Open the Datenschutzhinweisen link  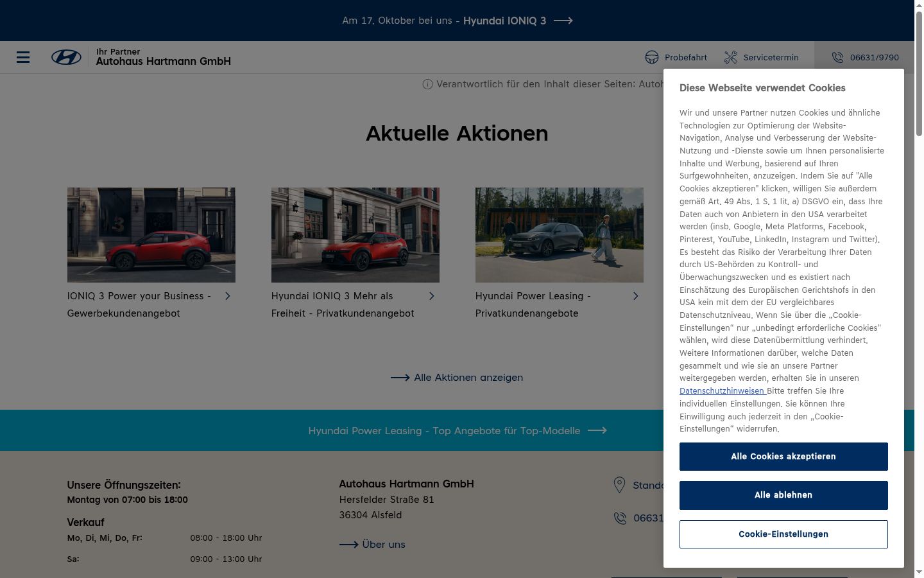click(x=722, y=391)
